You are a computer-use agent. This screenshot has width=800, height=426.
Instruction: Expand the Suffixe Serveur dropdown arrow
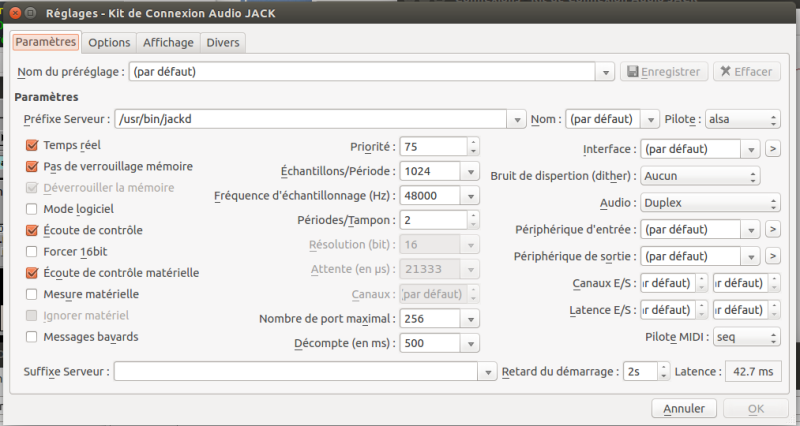pyautogui.click(x=488, y=372)
